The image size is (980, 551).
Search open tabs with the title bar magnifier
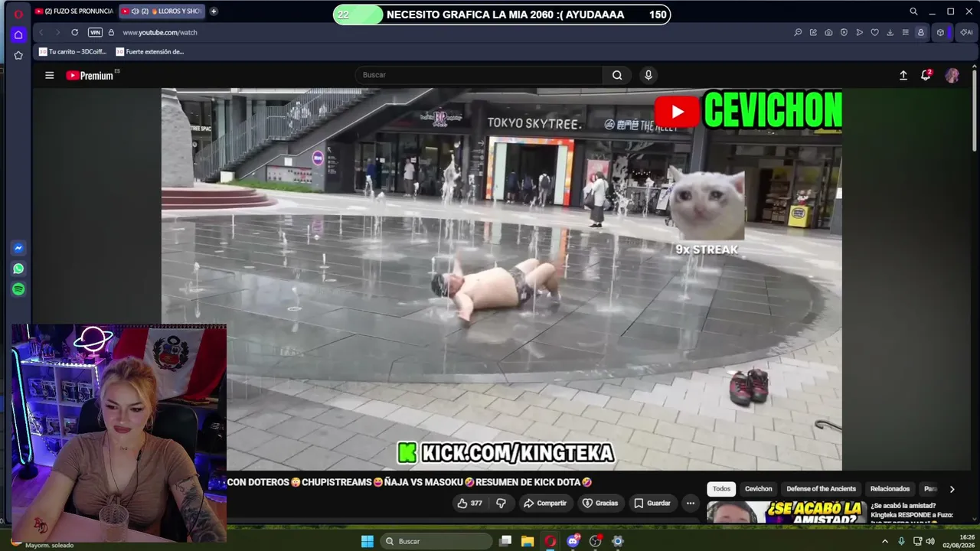(913, 11)
